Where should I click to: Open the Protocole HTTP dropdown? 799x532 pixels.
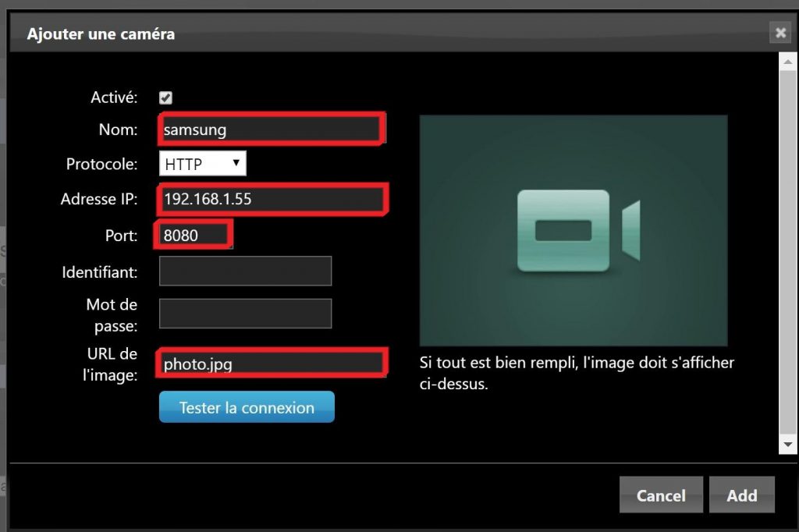click(x=203, y=164)
